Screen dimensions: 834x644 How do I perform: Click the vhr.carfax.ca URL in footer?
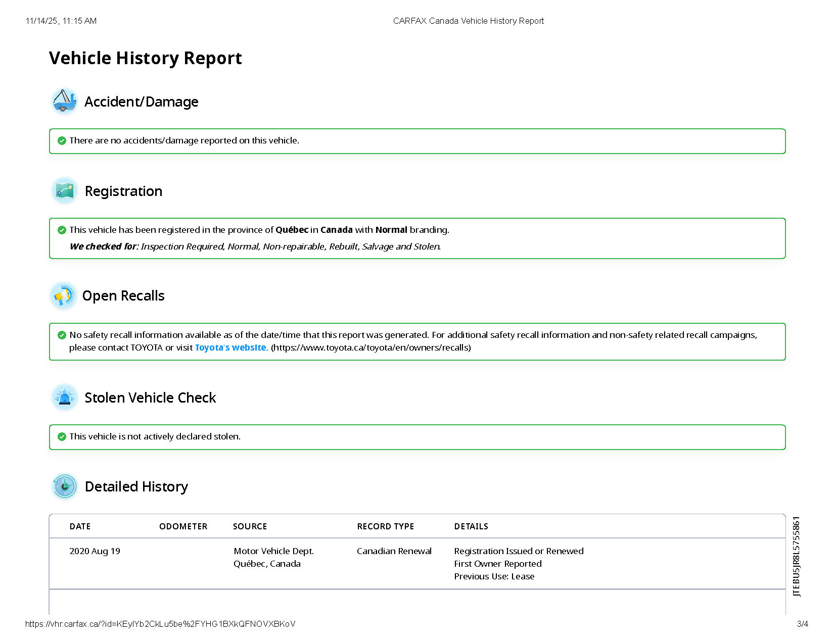click(x=160, y=624)
